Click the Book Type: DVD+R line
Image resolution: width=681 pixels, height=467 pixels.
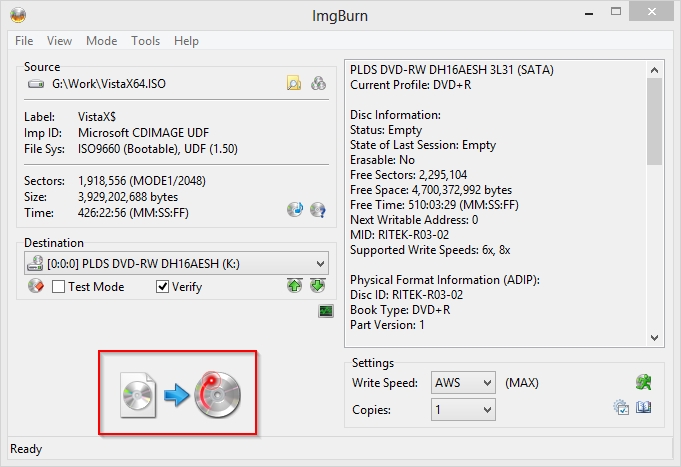400,310
